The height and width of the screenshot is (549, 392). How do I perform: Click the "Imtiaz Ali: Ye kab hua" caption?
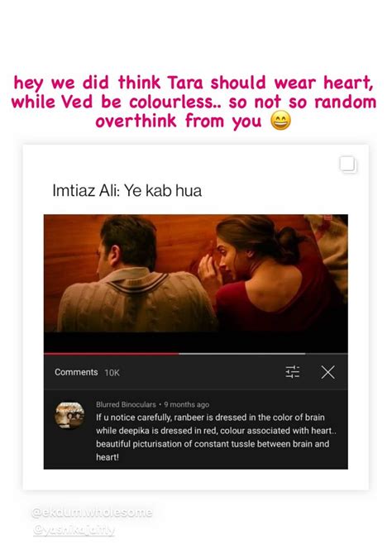[127, 191]
